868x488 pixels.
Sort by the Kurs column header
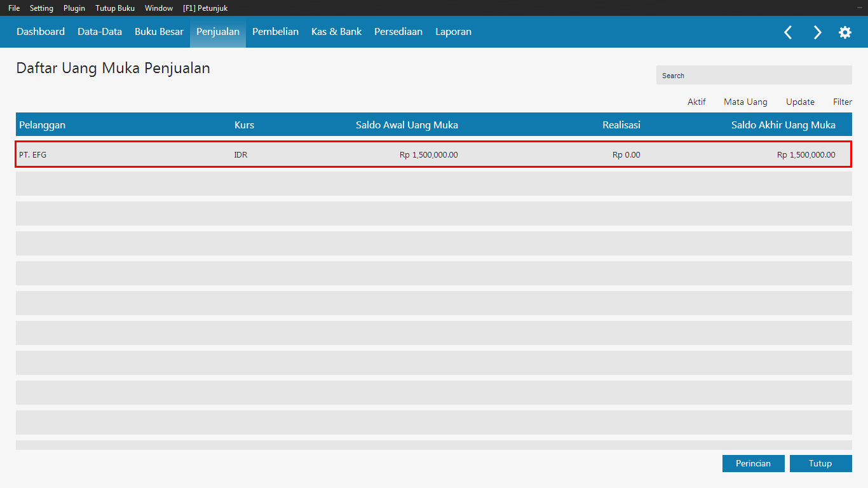244,125
